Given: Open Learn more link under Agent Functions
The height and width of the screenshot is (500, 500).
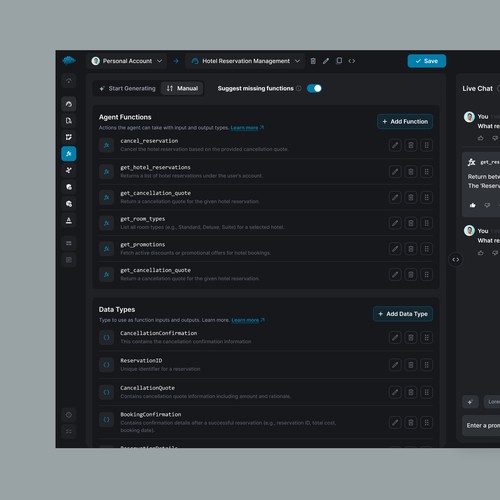Looking at the screenshot, I should [247, 128].
